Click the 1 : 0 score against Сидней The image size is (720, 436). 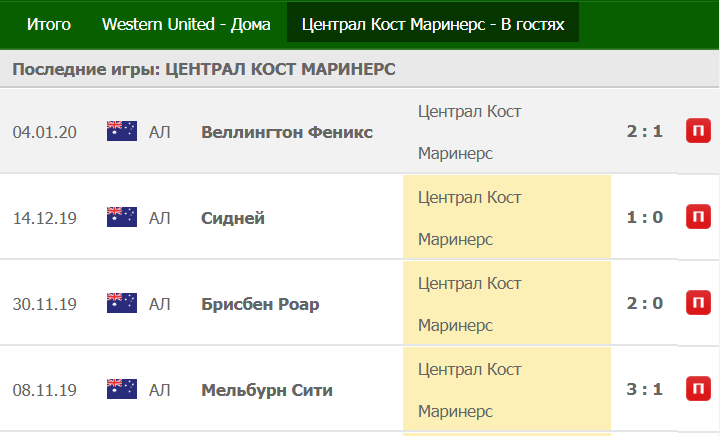click(645, 217)
